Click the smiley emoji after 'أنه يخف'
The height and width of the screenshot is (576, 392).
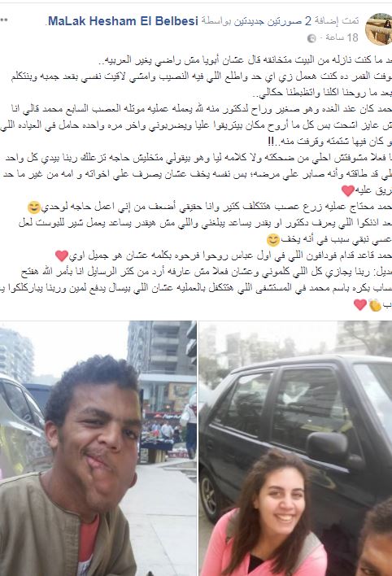272,240
